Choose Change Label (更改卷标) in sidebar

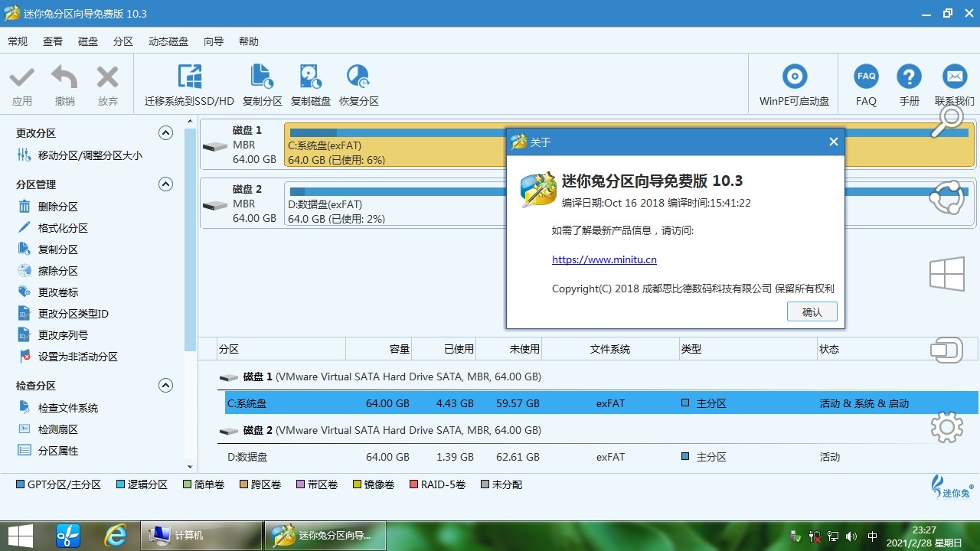point(47,292)
